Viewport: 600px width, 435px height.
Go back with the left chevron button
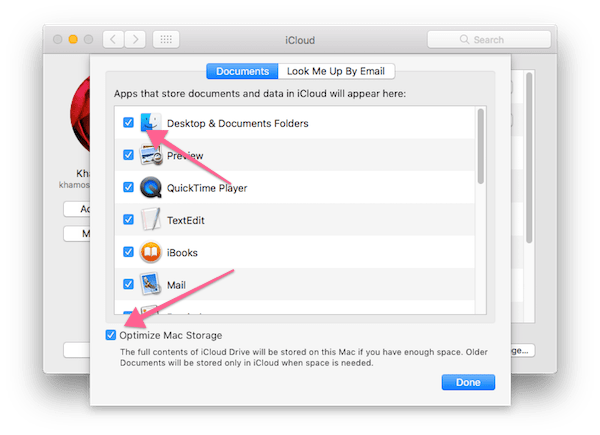click(113, 39)
